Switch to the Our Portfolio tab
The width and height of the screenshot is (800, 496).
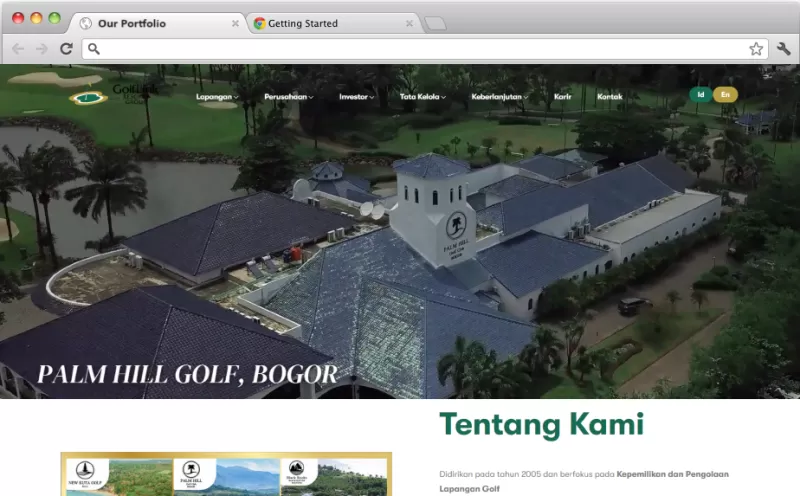click(158, 23)
